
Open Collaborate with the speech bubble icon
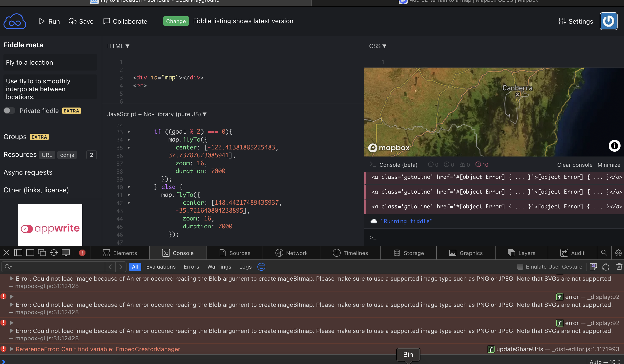pyautogui.click(x=106, y=21)
